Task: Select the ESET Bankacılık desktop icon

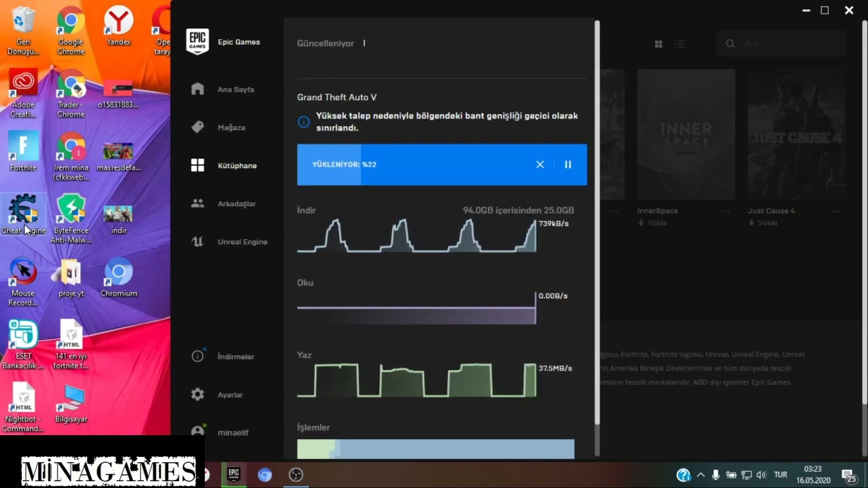Action: 24,345
